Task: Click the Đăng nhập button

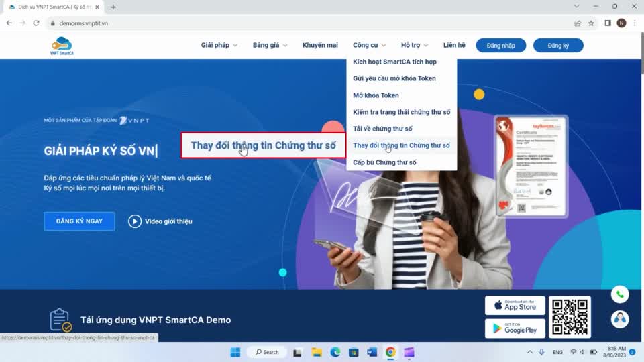Action: click(500, 45)
